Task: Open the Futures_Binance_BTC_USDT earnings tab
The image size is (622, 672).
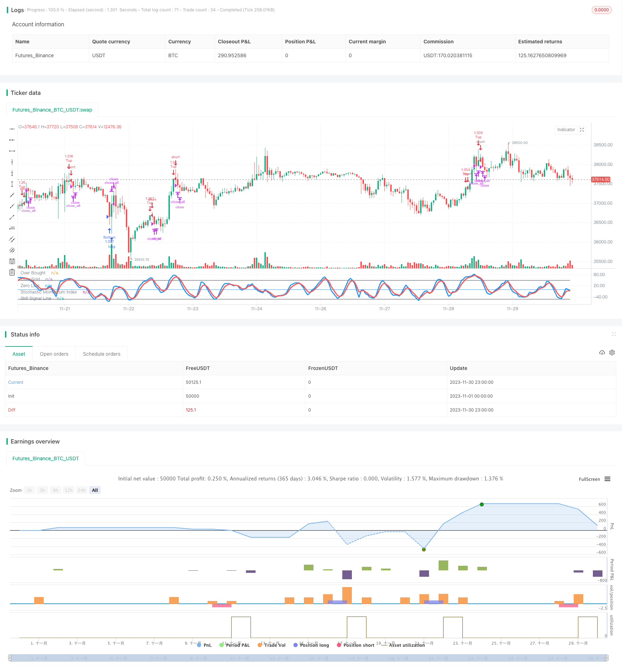Action: pos(45,458)
